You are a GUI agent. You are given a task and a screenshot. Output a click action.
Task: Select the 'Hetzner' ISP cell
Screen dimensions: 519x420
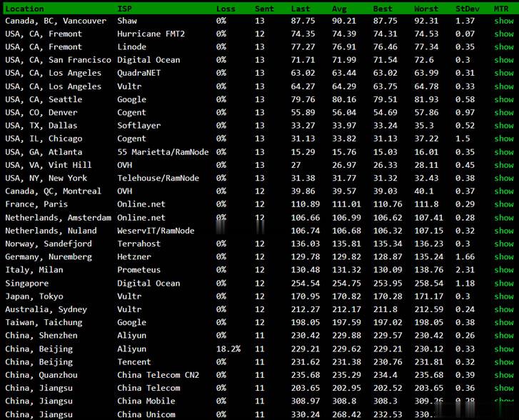pyautogui.click(x=134, y=256)
